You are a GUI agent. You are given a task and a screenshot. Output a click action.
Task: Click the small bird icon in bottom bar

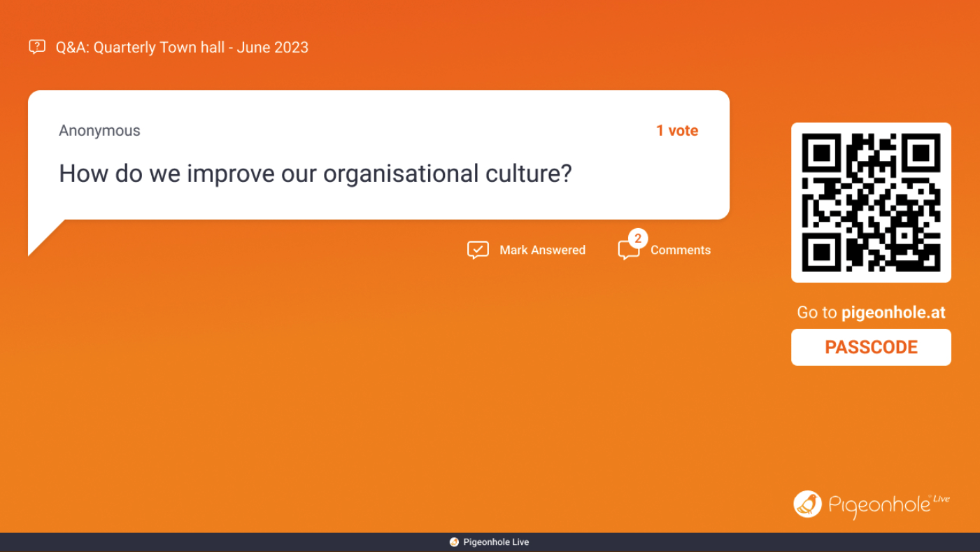click(454, 542)
